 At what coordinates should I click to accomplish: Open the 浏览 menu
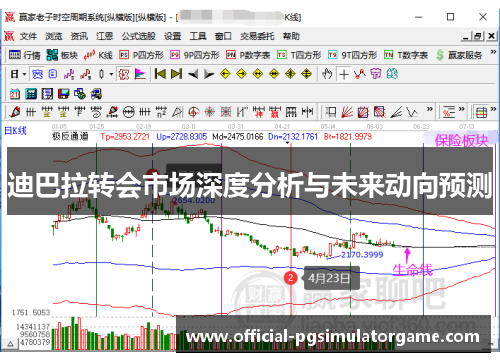[x=54, y=36]
